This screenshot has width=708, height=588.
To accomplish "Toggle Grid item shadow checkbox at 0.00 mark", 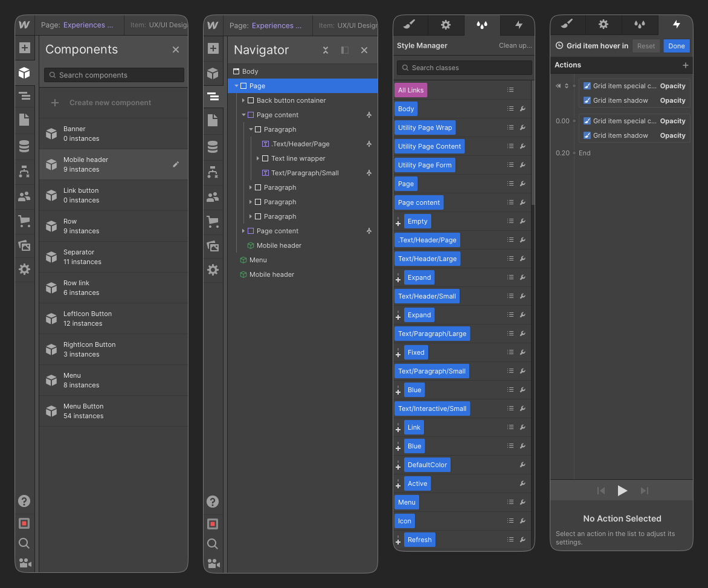I will [587, 135].
